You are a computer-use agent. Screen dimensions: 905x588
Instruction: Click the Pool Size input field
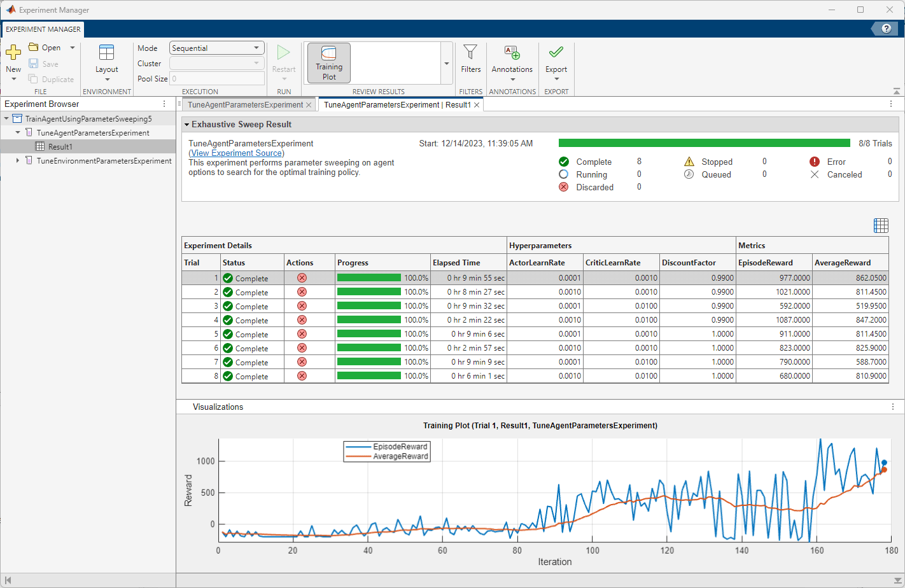216,79
